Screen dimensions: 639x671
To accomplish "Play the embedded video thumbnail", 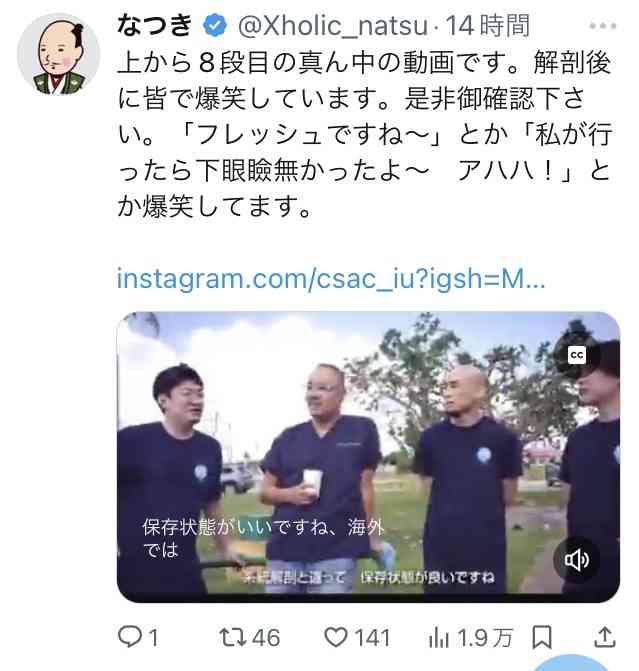I will tap(369, 457).
